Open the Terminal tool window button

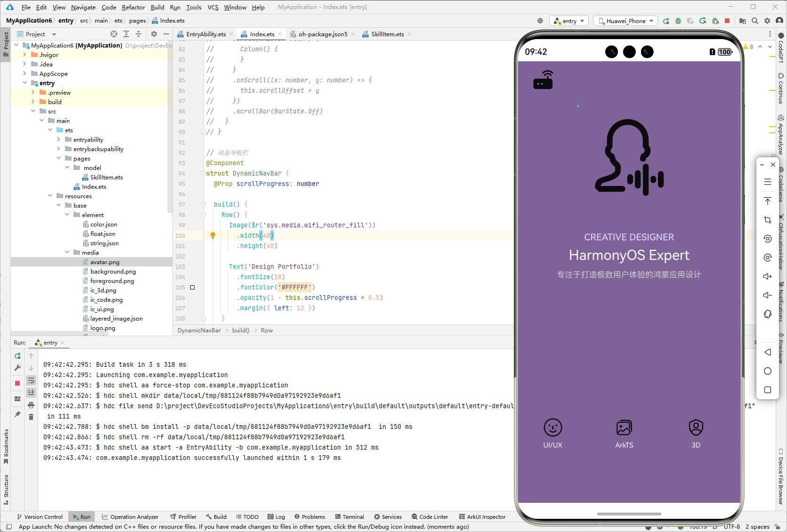pyautogui.click(x=349, y=516)
